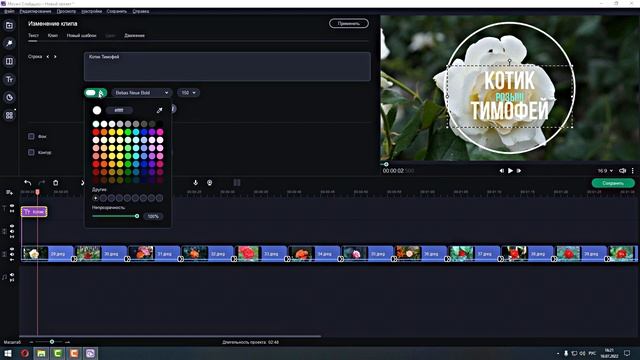Click the Применить button
This screenshot has height=360, width=640.
pyautogui.click(x=349, y=24)
